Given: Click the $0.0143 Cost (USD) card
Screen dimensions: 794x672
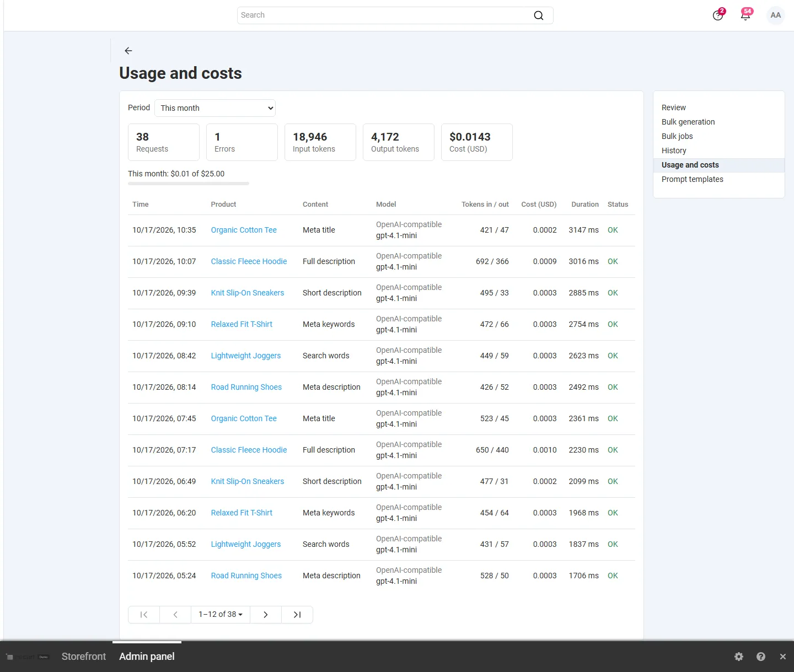Looking at the screenshot, I should click(x=477, y=142).
